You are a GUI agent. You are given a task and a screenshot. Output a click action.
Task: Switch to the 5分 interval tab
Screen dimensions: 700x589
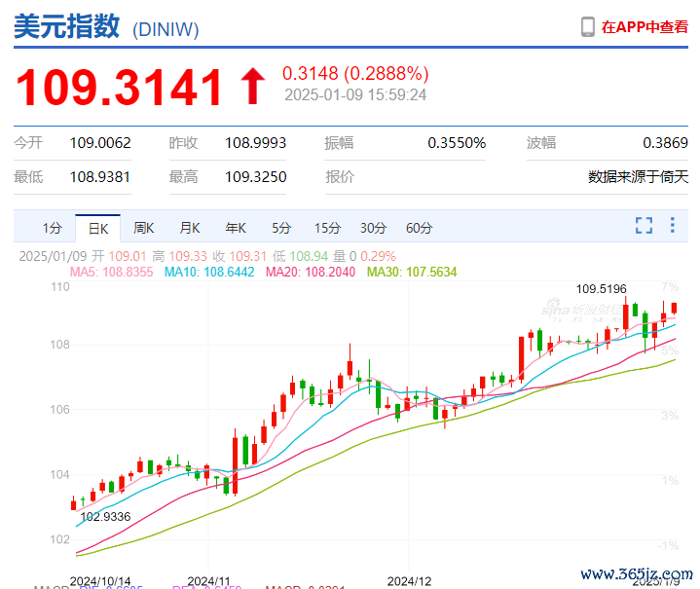point(281,229)
